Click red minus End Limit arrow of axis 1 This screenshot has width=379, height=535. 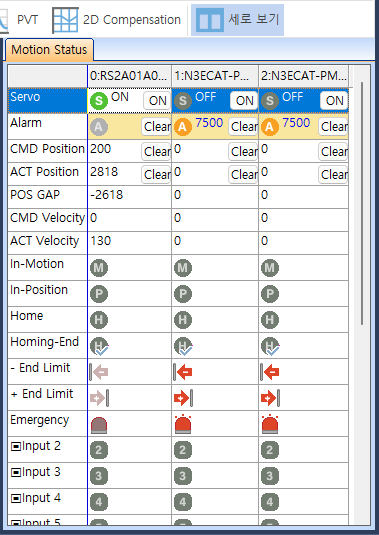(183, 372)
